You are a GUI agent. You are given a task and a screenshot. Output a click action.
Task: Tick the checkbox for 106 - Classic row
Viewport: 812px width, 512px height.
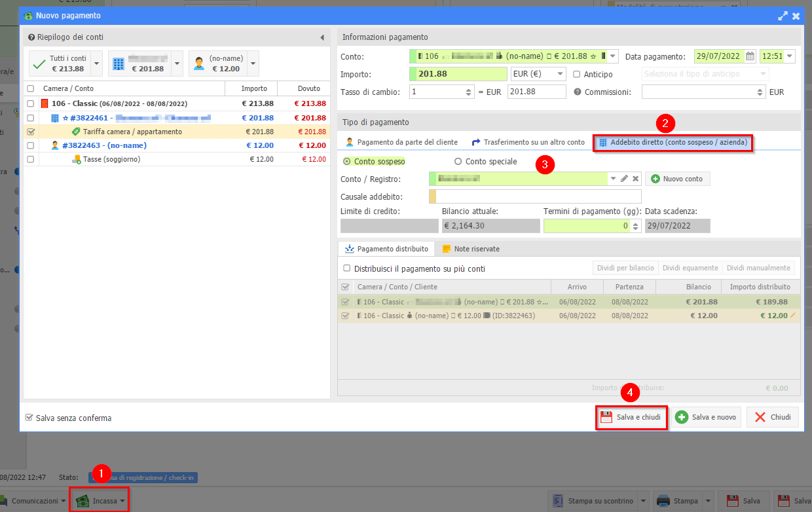pos(31,103)
